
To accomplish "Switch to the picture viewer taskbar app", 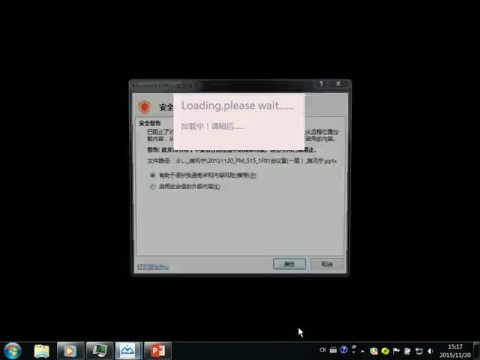I will [128, 351].
